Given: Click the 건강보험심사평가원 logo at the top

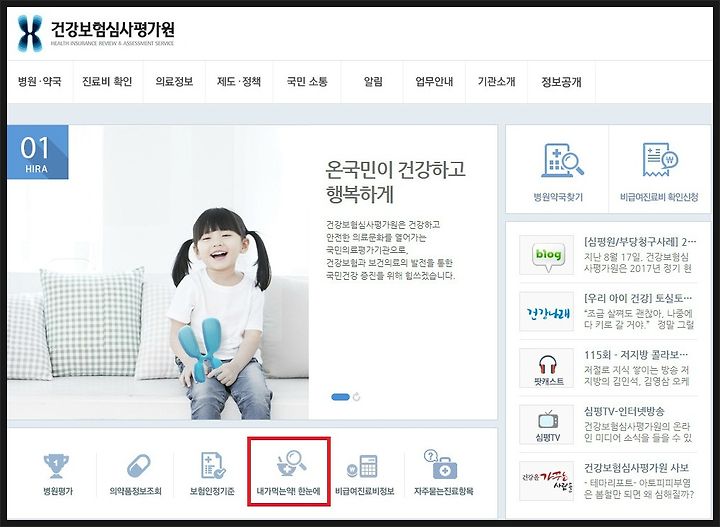Looking at the screenshot, I should [96, 33].
